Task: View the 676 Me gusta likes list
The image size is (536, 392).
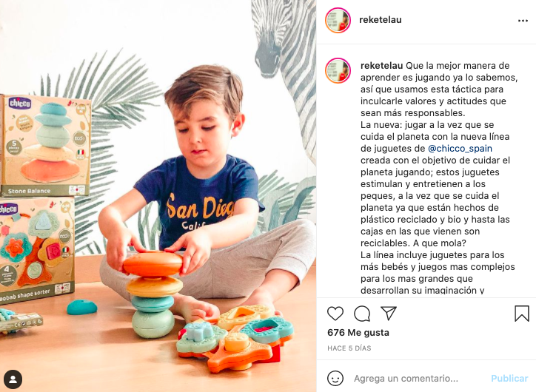Action: (x=358, y=333)
